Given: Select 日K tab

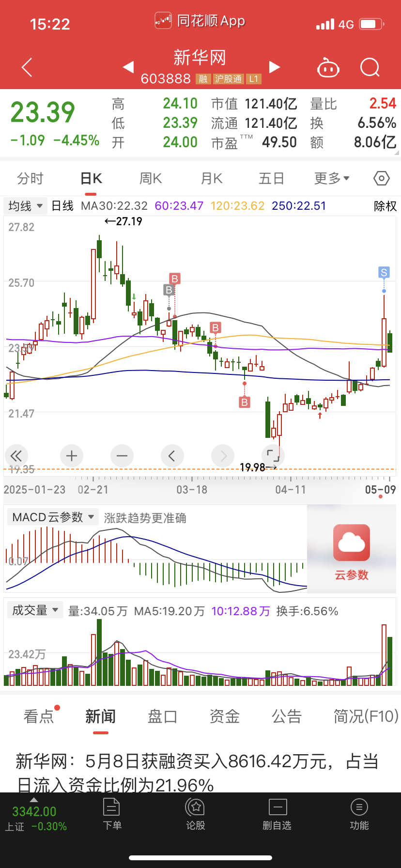Looking at the screenshot, I should click(x=91, y=178).
